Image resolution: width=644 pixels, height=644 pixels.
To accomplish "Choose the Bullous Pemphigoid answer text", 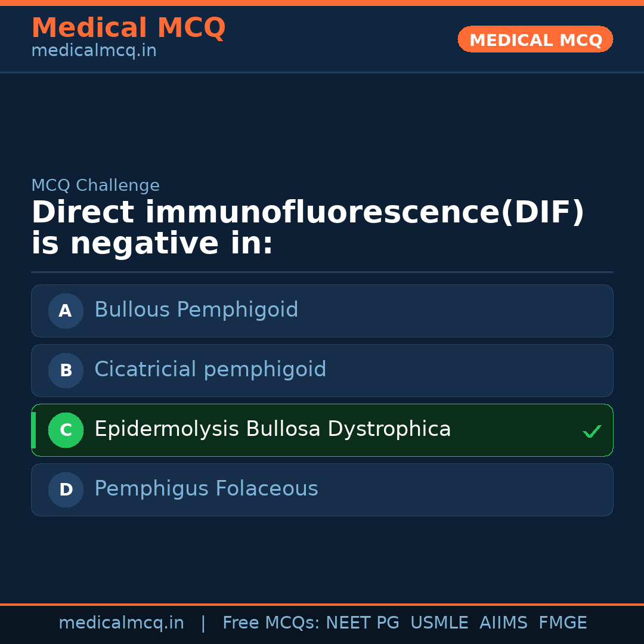I will (x=196, y=310).
